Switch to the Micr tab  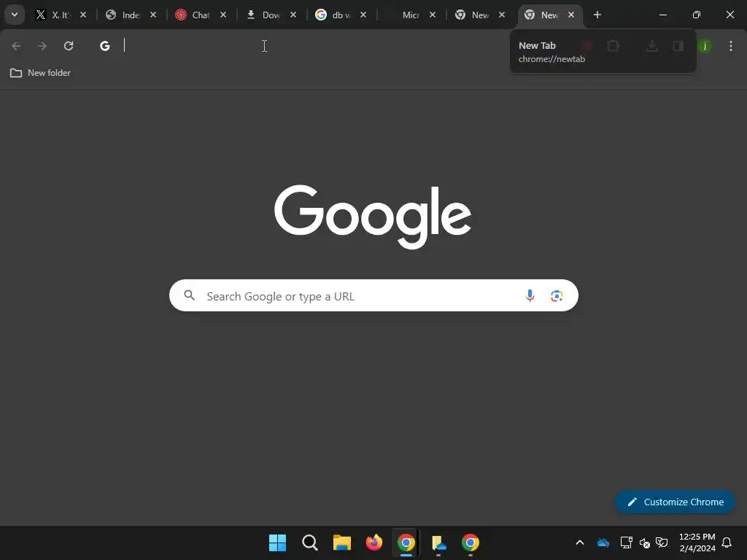coord(410,15)
